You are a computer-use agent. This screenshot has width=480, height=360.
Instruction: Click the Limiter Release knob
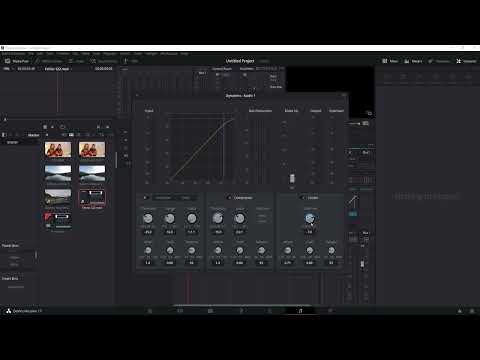tap(332, 250)
